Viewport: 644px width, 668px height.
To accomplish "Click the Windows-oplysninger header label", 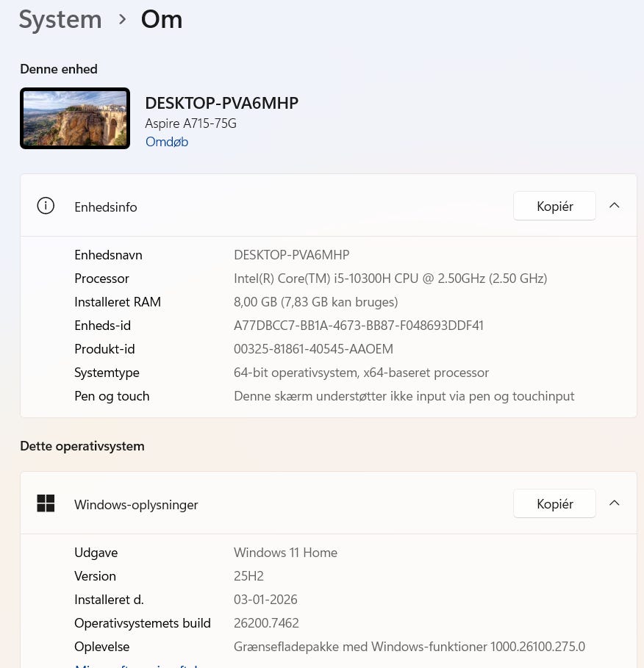I will tap(136, 505).
